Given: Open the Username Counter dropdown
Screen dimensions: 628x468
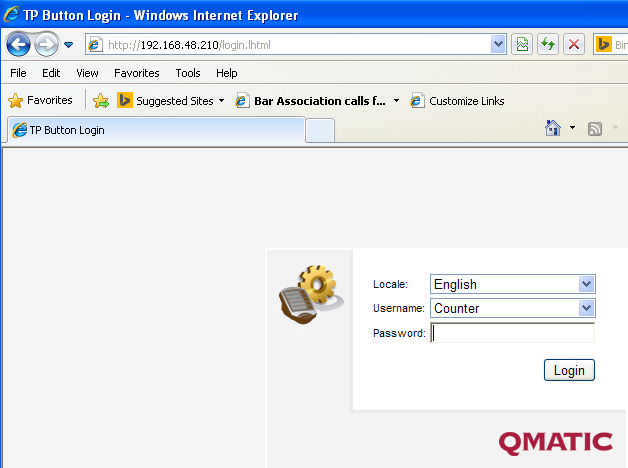Looking at the screenshot, I should tap(513, 308).
